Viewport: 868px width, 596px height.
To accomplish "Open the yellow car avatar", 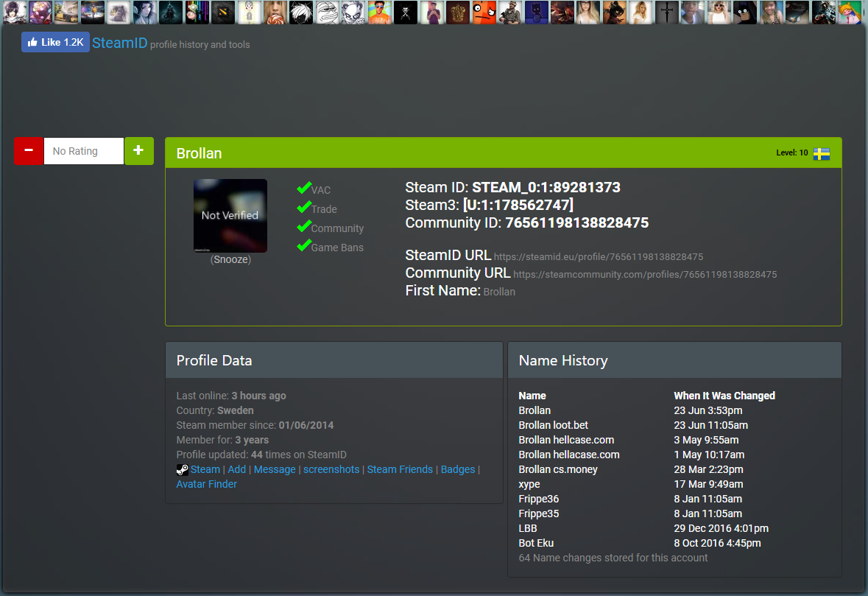I will tap(66, 13).
